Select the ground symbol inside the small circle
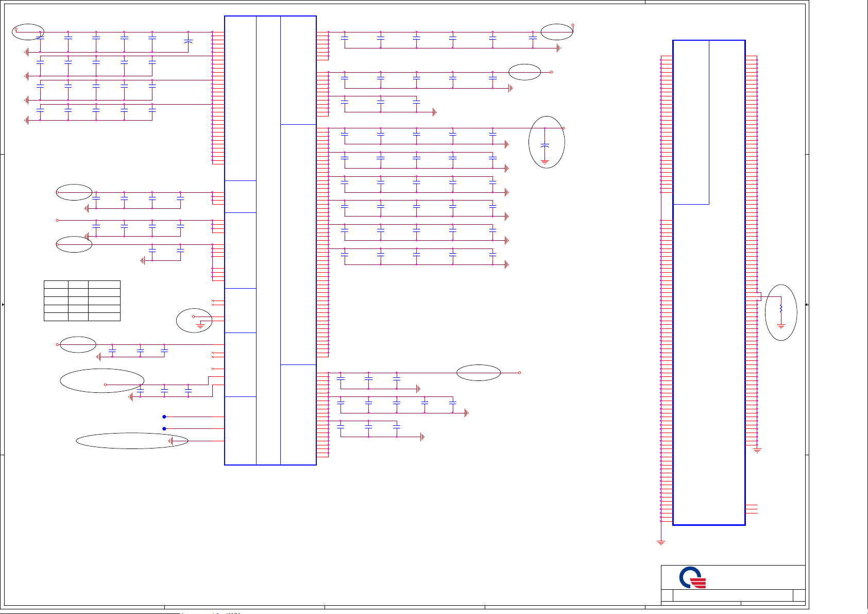Image resolution: width=868 pixels, height=614 pixels. pyautogui.click(x=200, y=326)
